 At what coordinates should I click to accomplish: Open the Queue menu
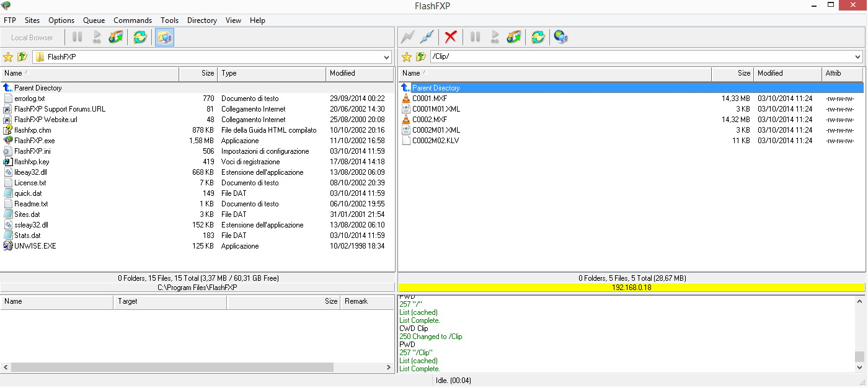pyautogui.click(x=94, y=20)
